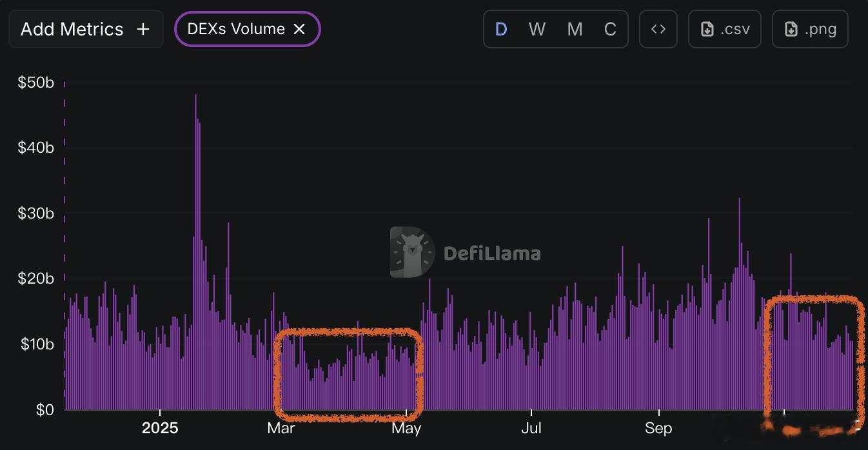Click the $10b y-axis label
Viewport: 868px width, 450px height.
(36, 344)
